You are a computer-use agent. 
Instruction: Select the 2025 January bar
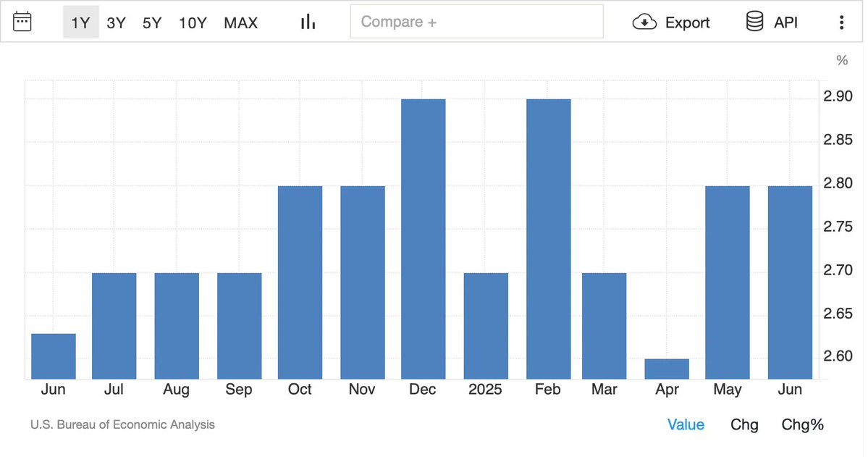(486, 326)
